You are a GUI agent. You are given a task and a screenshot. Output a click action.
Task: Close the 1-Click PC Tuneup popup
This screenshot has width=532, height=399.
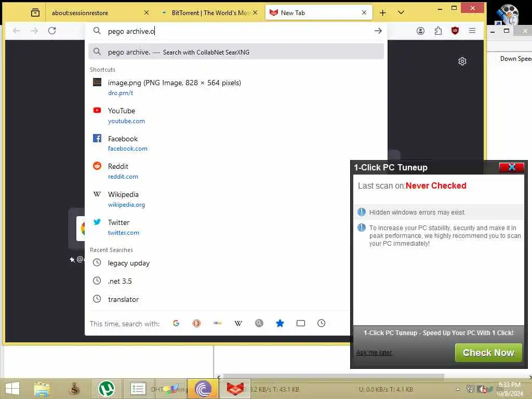pyautogui.click(x=511, y=167)
